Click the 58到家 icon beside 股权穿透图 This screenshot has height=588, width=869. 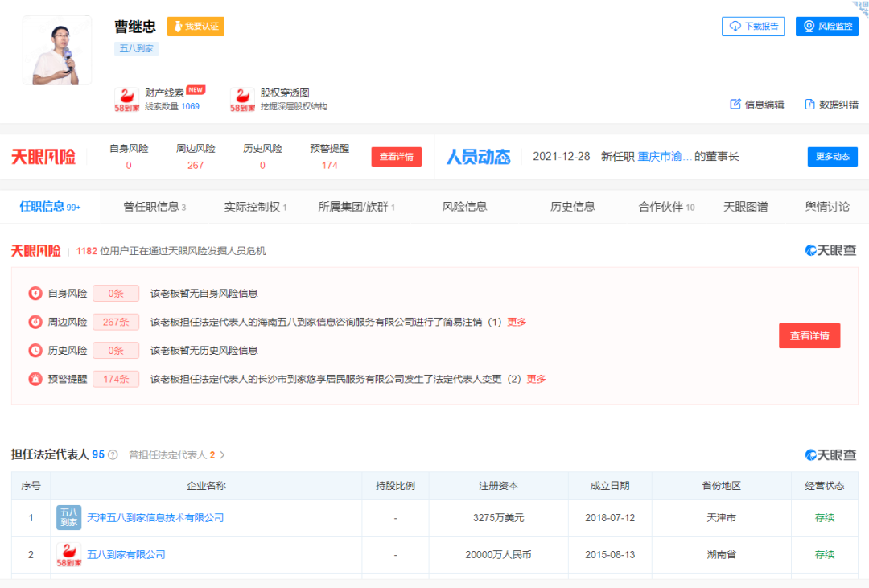[x=242, y=100]
